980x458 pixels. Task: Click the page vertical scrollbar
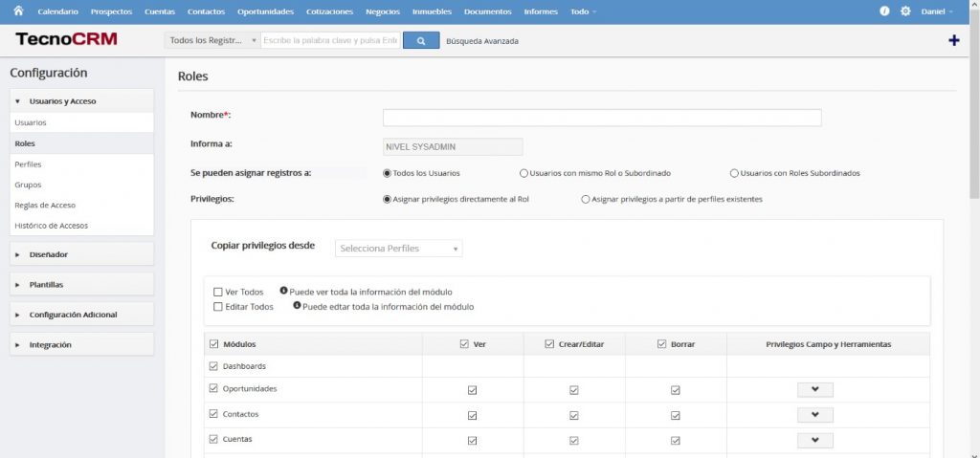[973, 143]
